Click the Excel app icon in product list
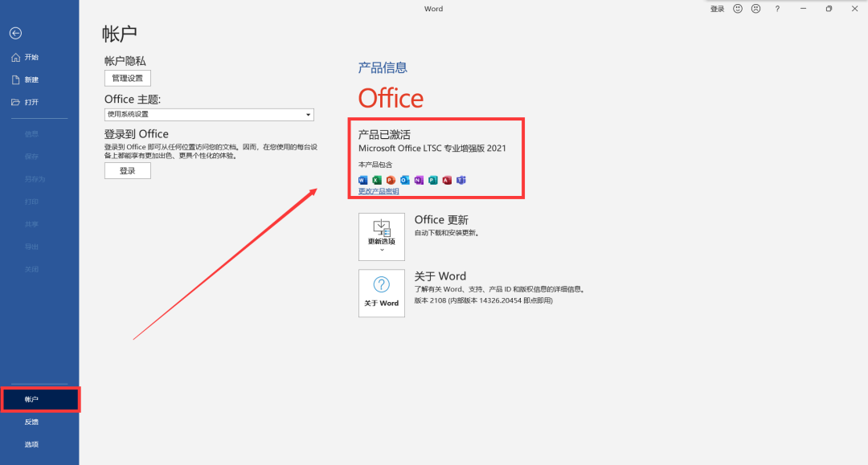The width and height of the screenshot is (868, 465). (377, 180)
